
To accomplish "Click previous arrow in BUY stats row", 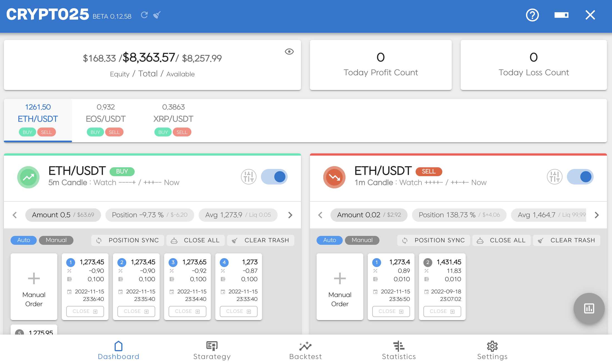I will pos(15,215).
